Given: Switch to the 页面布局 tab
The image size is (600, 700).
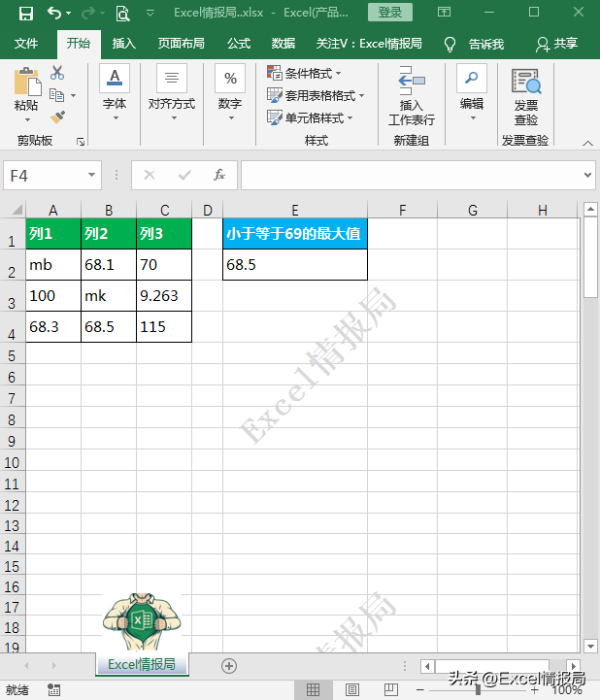Looking at the screenshot, I should [181, 44].
